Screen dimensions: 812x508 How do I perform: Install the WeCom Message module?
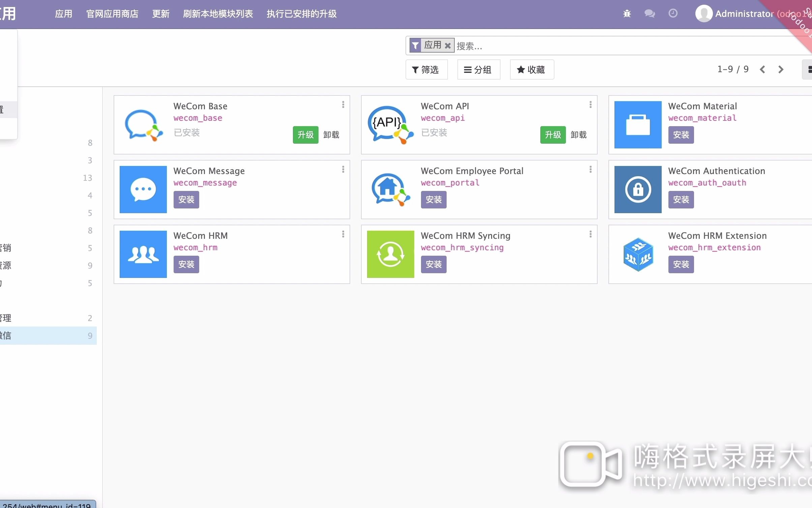tap(186, 200)
